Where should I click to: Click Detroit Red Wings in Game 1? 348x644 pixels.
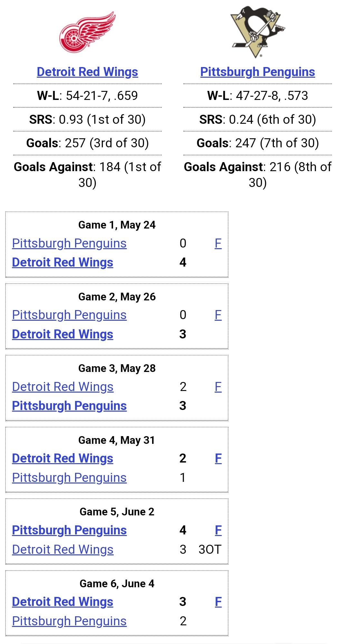tap(63, 262)
